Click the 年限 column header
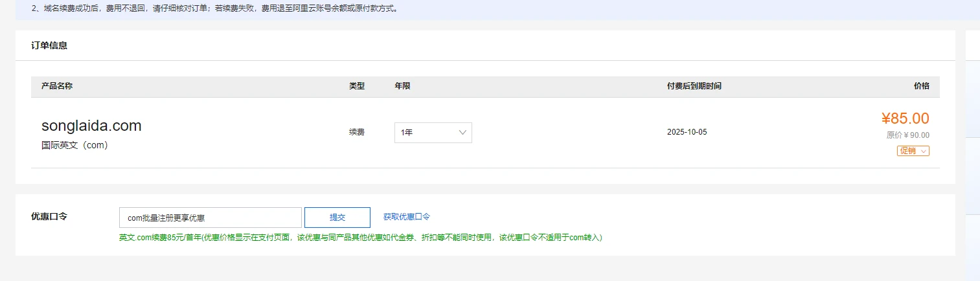Viewport: 980px width, 281px height. (402, 86)
